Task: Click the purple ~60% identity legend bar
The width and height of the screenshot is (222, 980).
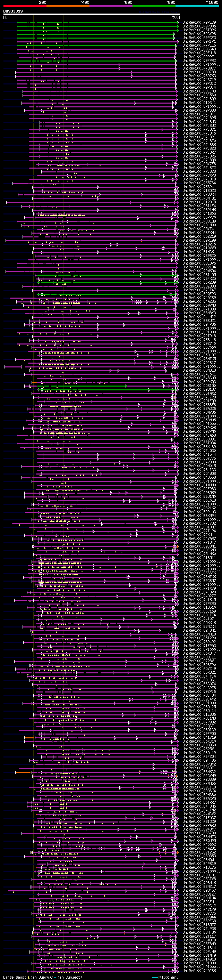Action: pos(111,6)
